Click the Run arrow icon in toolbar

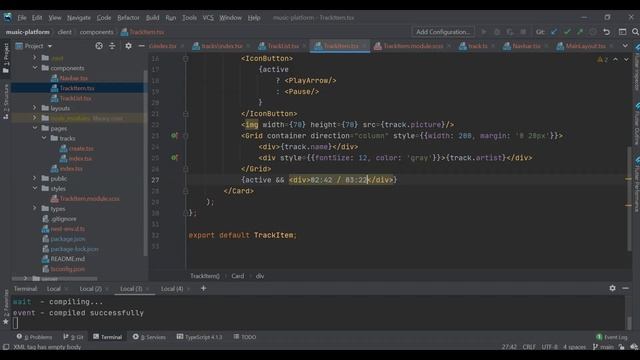click(x=484, y=32)
